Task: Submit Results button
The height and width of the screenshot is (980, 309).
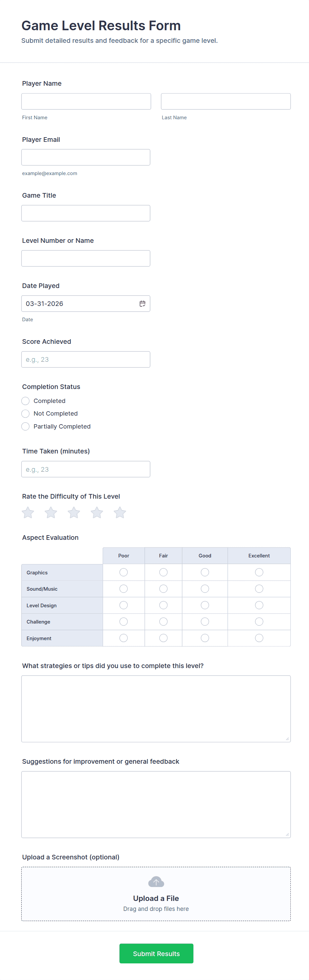Action: click(156, 953)
